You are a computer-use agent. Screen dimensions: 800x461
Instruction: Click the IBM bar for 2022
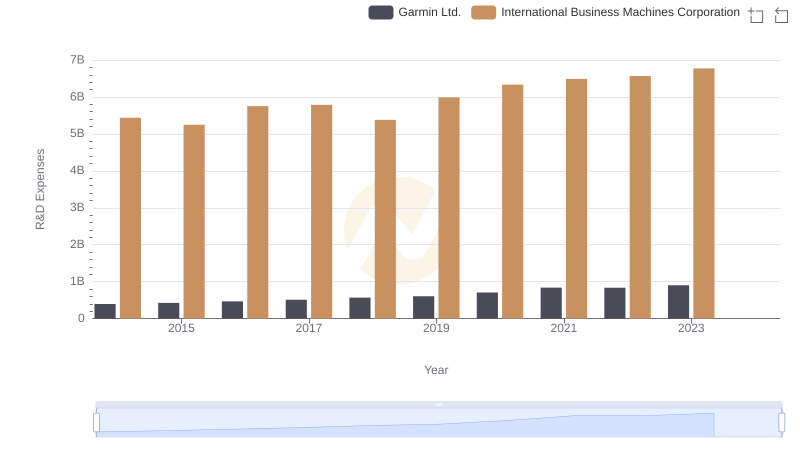click(640, 197)
